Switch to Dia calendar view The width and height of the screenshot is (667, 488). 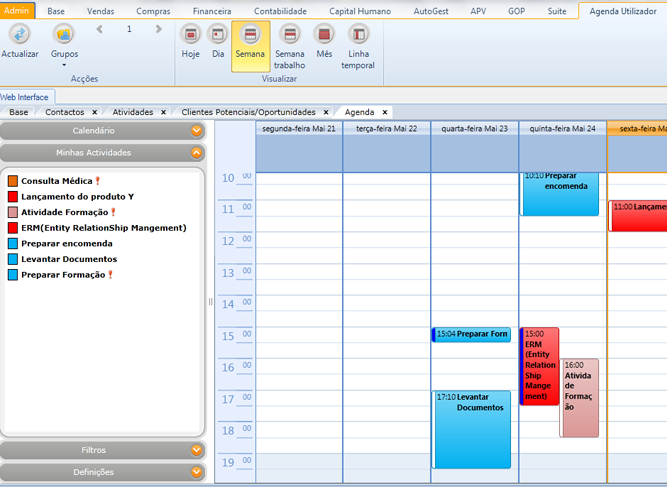(x=218, y=35)
